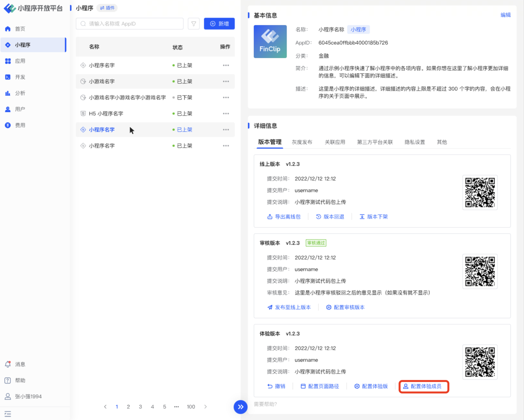
Task: Collapse sidebar using bottom-left menu icon
Action: [x=8, y=414]
